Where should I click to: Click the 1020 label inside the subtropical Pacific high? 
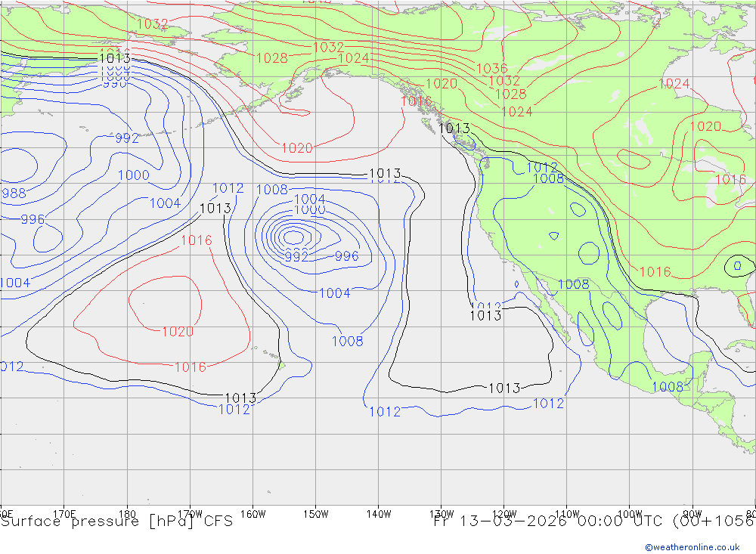click(x=178, y=332)
